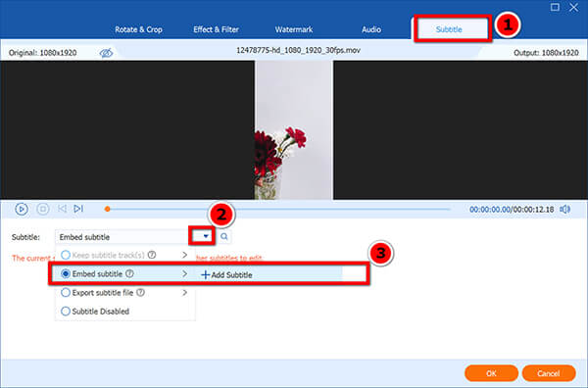Open the Subtitle tab
The image size is (588, 388).
coord(449,29)
